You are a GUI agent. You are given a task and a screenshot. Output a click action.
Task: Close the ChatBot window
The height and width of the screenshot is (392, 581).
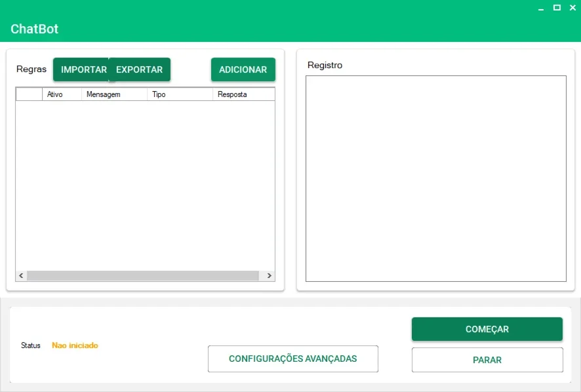[x=572, y=8]
